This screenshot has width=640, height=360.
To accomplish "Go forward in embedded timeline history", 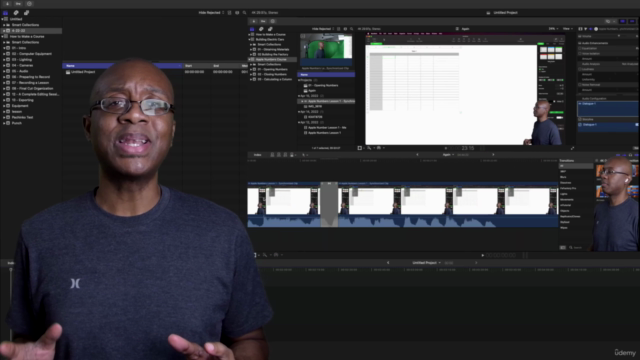I will [x=493, y=155].
